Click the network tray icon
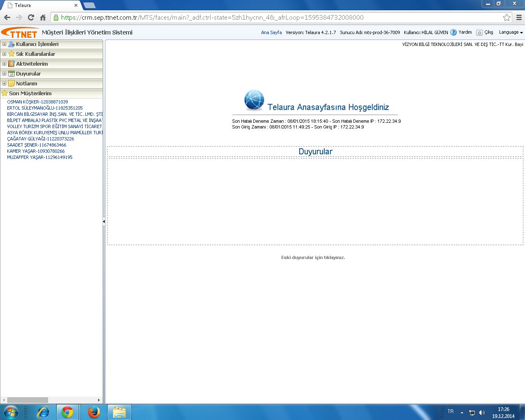Screen dimensions: 525x420 472,413
